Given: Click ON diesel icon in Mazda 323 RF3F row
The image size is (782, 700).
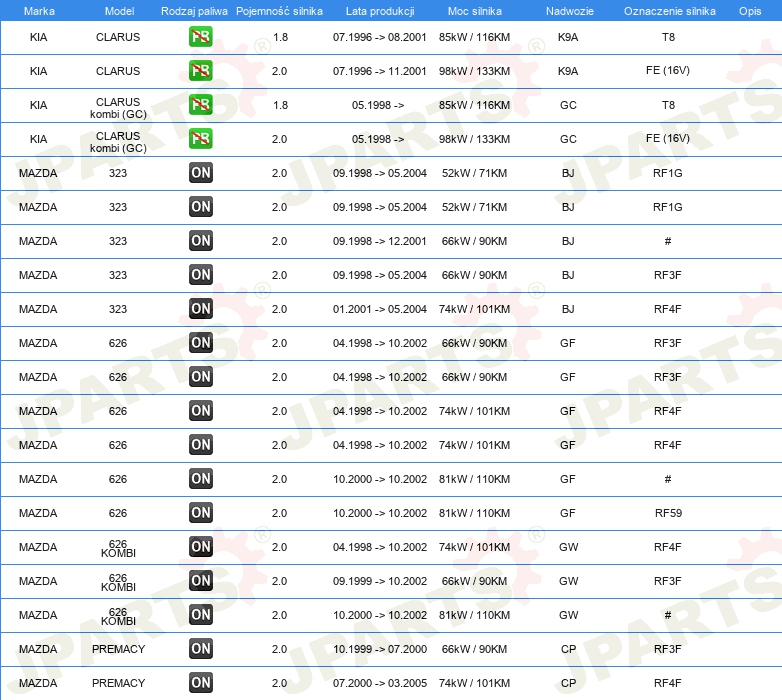Looking at the screenshot, I should [x=200, y=275].
